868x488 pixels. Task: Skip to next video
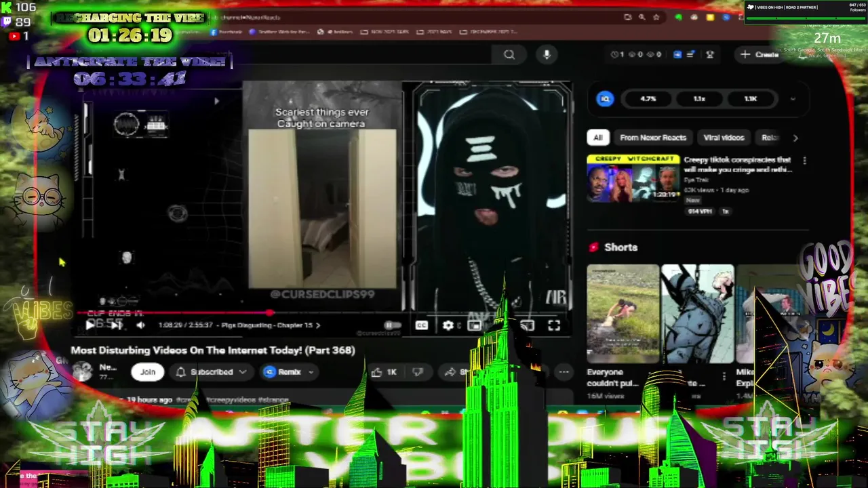click(x=115, y=325)
